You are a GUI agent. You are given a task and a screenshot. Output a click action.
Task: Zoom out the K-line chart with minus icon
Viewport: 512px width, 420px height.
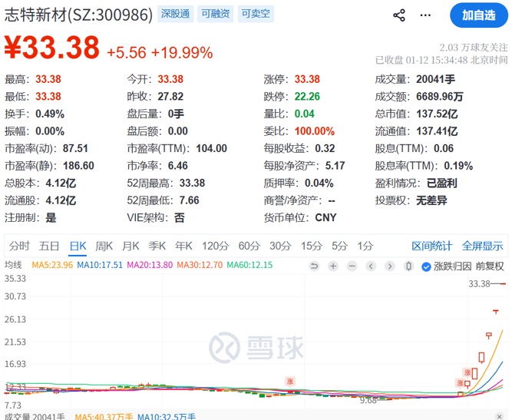pyautogui.click(x=352, y=266)
